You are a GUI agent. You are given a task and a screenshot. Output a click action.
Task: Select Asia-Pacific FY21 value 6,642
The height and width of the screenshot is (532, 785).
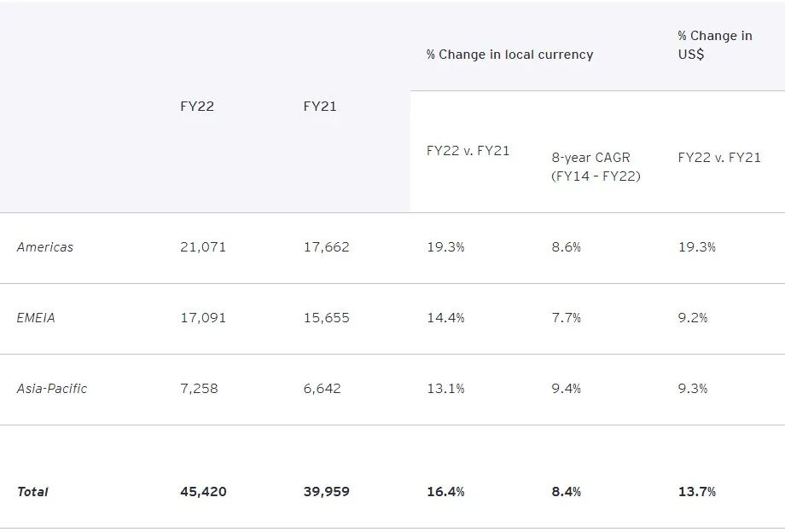pos(322,389)
